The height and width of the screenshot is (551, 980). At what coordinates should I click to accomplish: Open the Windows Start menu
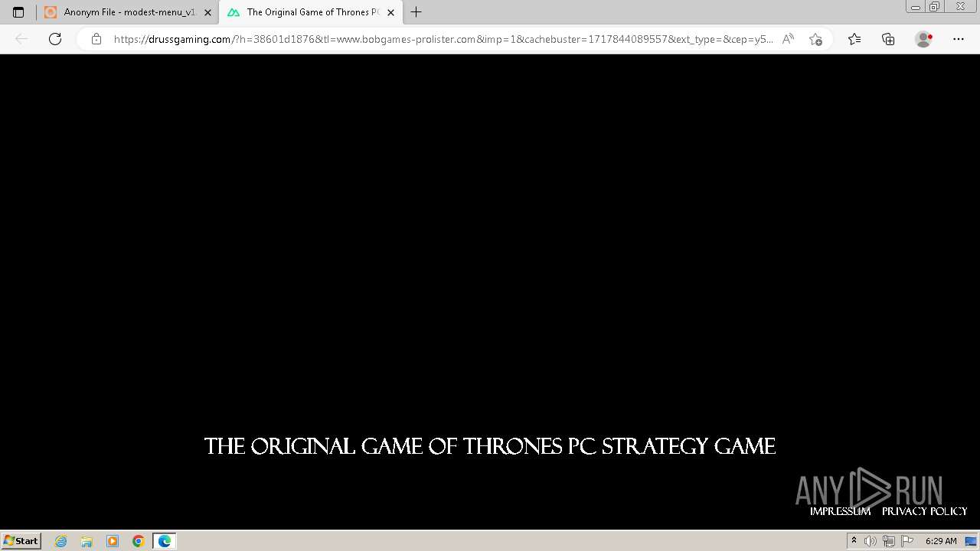coord(21,541)
